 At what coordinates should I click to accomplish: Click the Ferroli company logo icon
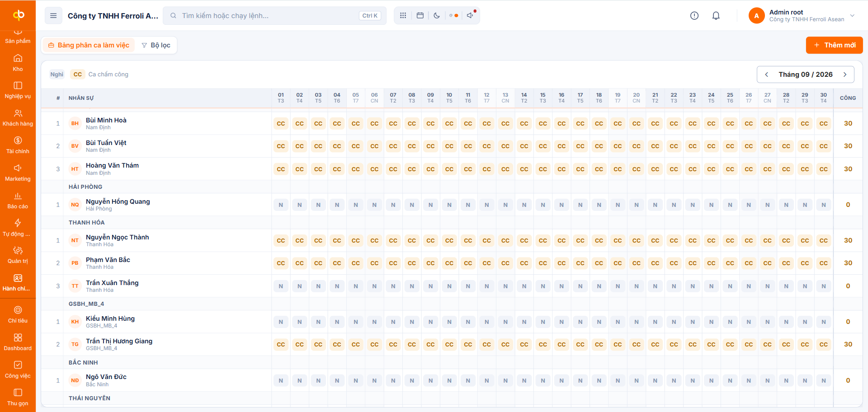[x=18, y=15]
